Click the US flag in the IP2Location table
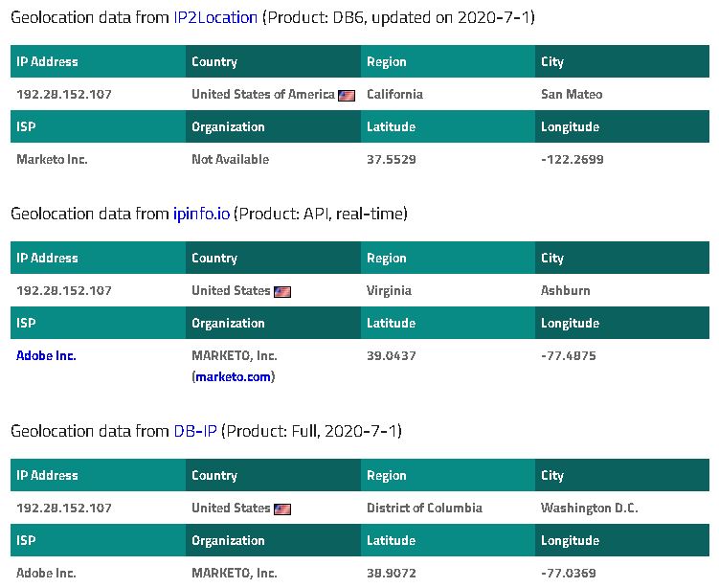The image size is (719, 588). 347,95
